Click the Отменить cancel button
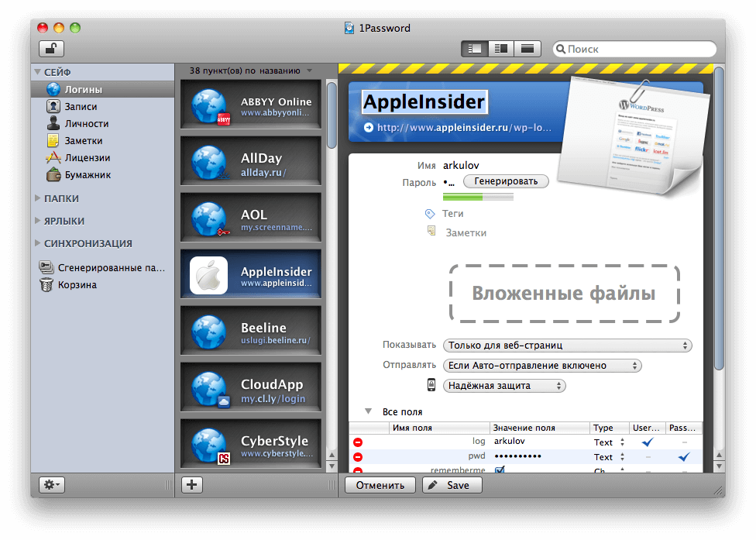 380,485
